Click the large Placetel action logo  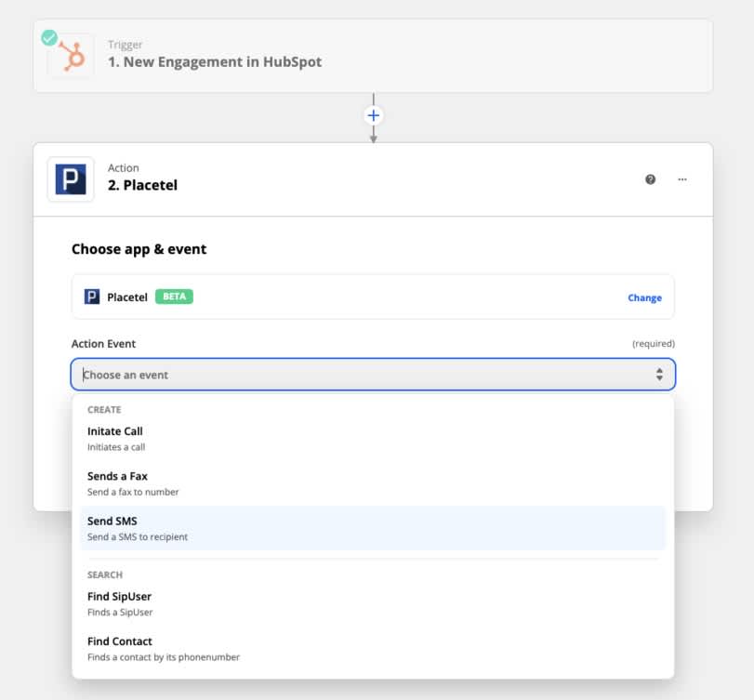coord(71,178)
